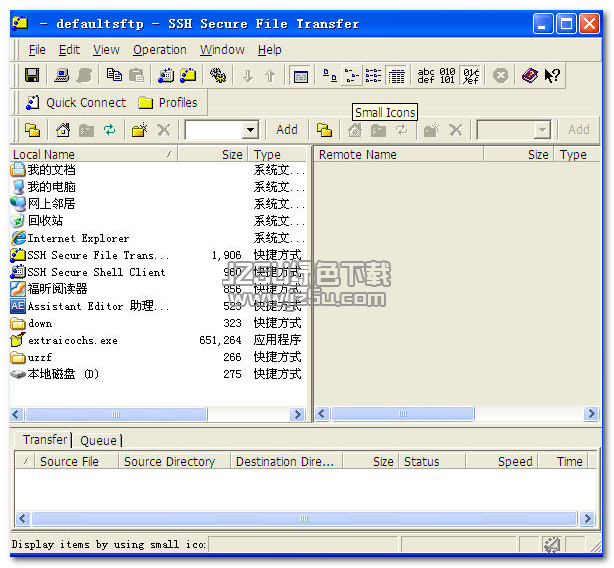
Task: Click local pane Up folder icon
Action: (x=32, y=130)
